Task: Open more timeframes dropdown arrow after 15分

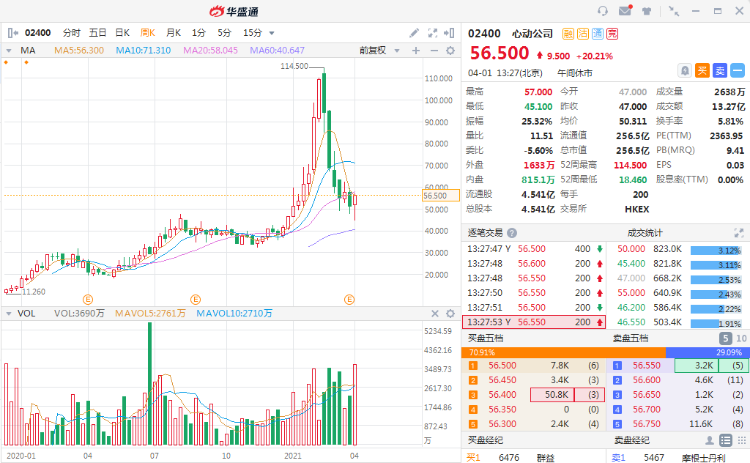Action: 272,33
